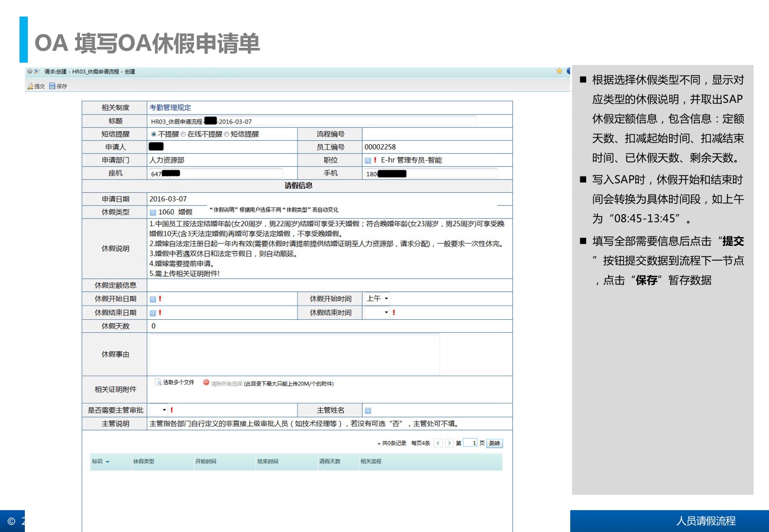Viewport: 769px width, 532px height.
Task: Go to previous page arrow in record list
Action: point(438,443)
